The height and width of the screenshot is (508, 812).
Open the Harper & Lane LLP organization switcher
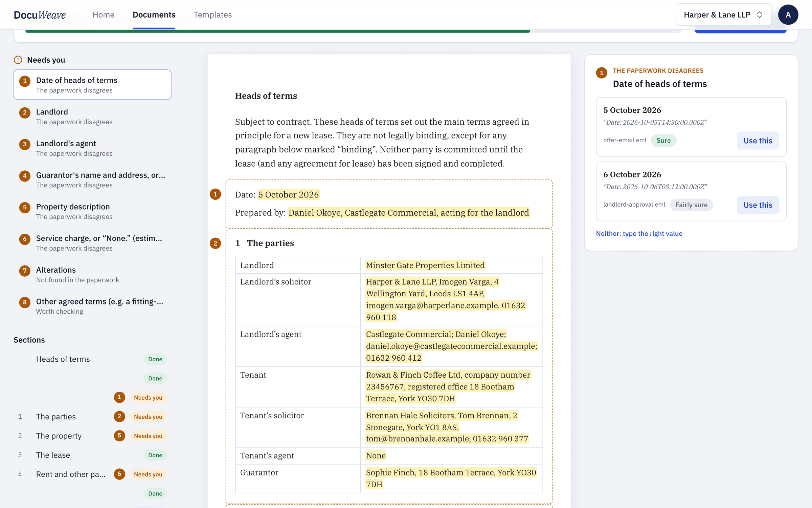(724, 15)
